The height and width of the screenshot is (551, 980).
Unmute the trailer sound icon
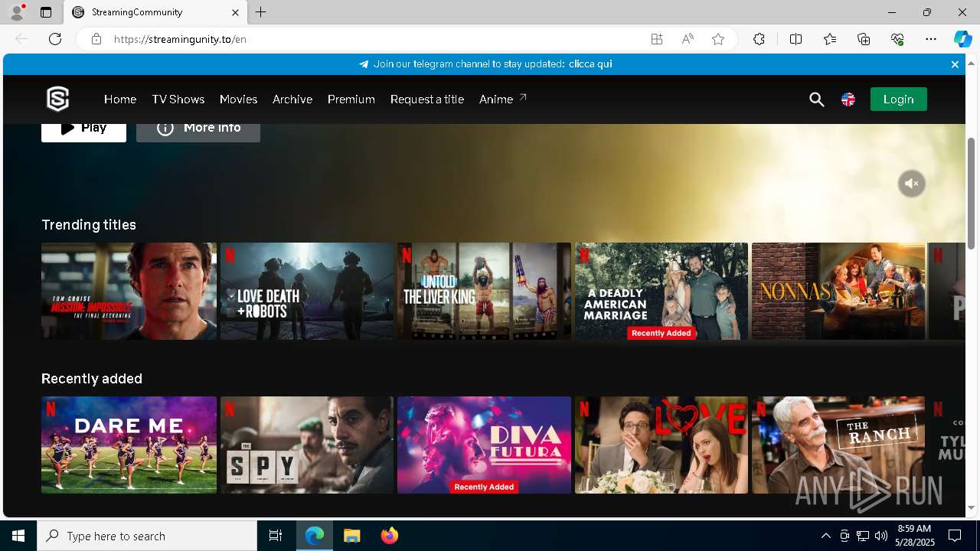tap(911, 184)
